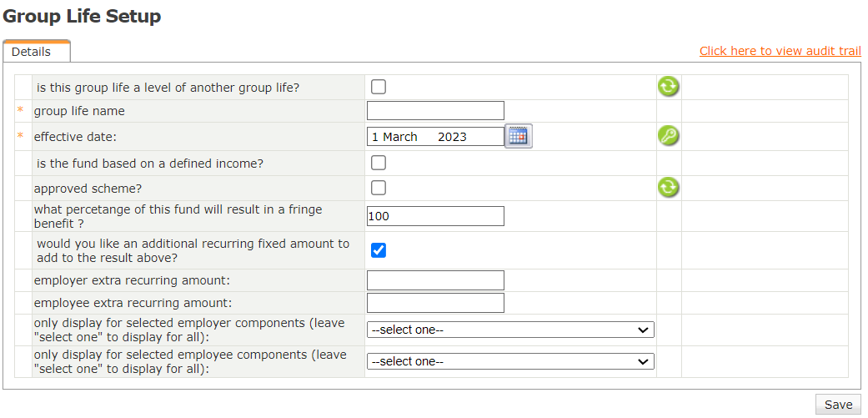The height and width of the screenshot is (418, 868).
Task: Click refresh icon beside group life level row
Action: (669, 86)
